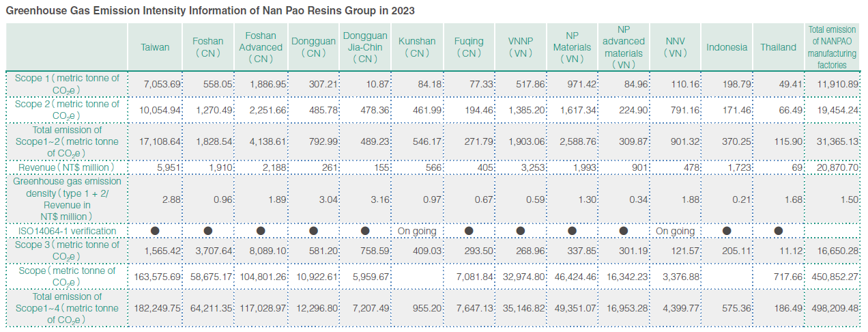Click Indonesia ISO14064-1 verification dot

(727, 231)
